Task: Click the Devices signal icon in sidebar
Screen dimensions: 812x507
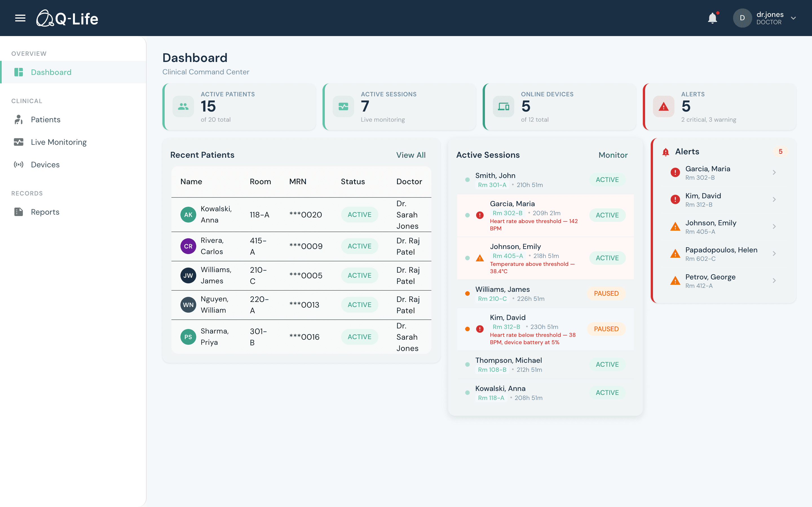Action: tap(18, 164)
